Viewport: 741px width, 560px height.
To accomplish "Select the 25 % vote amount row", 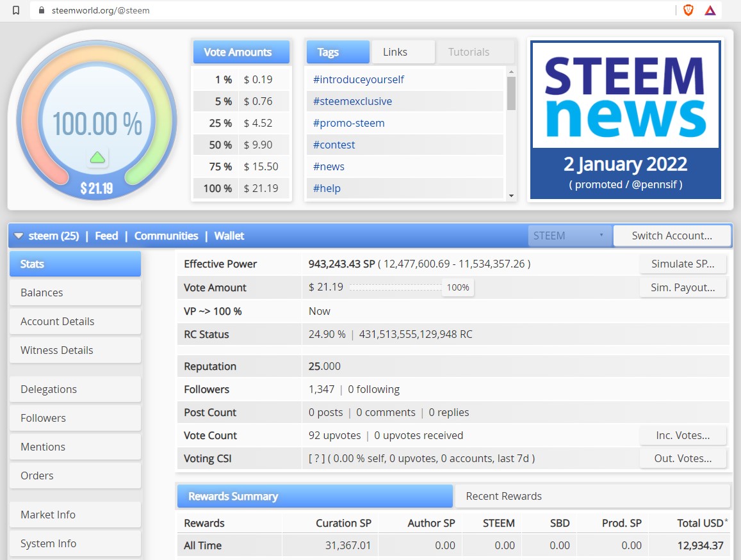I will click(x=241, y=123).
